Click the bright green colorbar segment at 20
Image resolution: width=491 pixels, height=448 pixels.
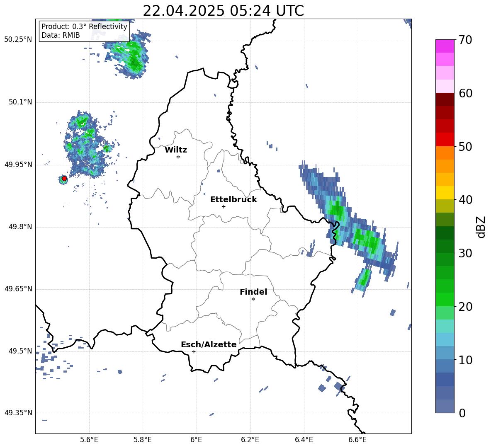click(445, 299)
